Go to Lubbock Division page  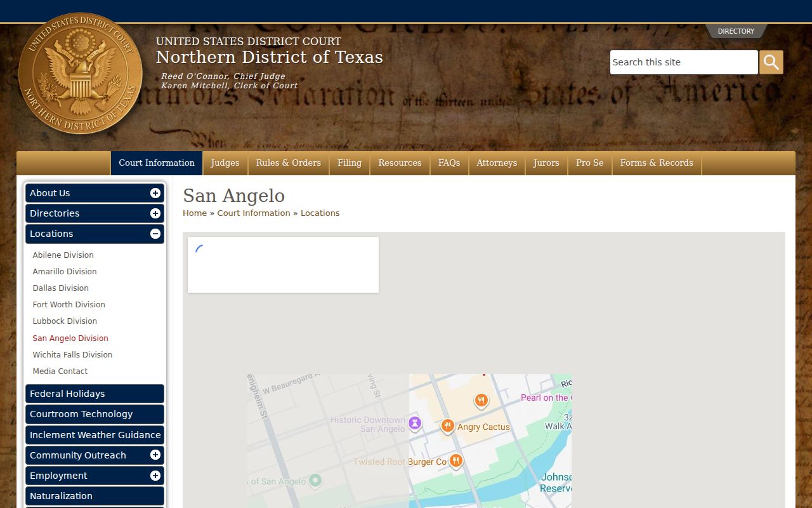65,321
